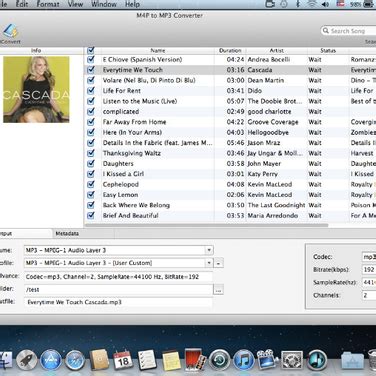
Task: Click the horizontal scrollbar under song list
Action: pyautogui.click(x=207, y=225)
